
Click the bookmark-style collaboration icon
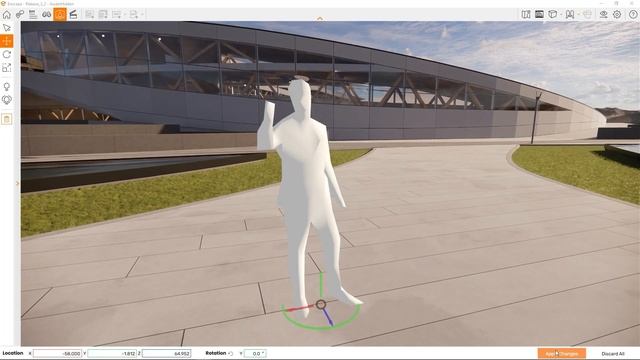coord(570,14)
